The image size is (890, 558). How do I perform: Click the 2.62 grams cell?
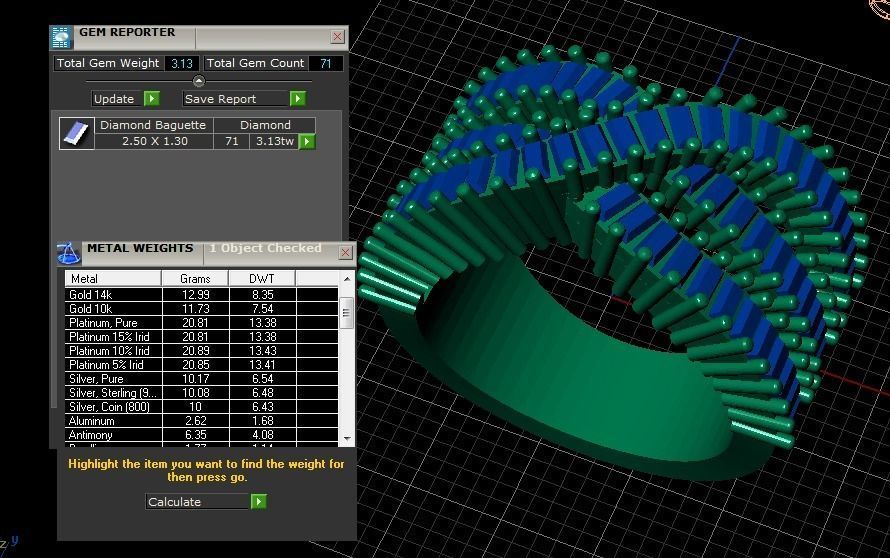point(196,421)
